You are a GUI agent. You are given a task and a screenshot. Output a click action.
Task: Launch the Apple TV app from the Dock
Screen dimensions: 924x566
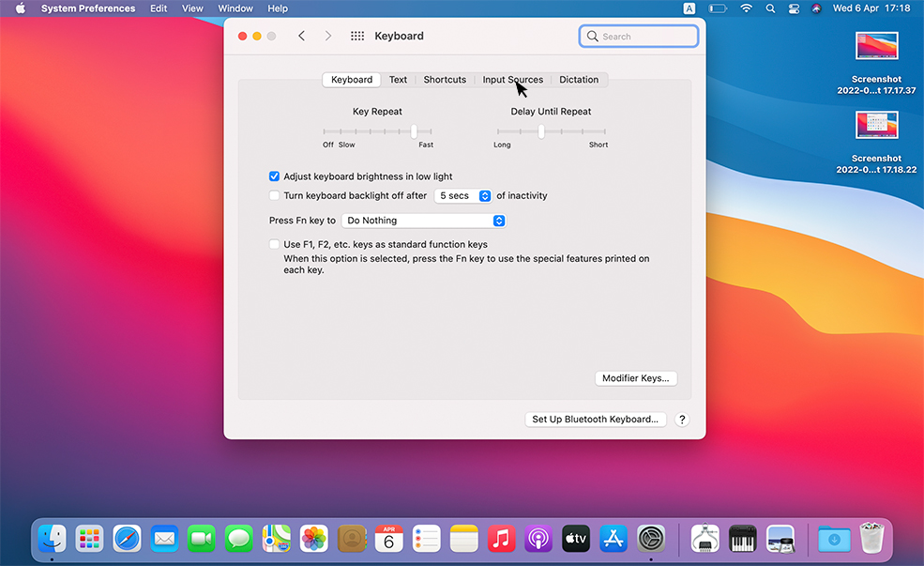576,538
